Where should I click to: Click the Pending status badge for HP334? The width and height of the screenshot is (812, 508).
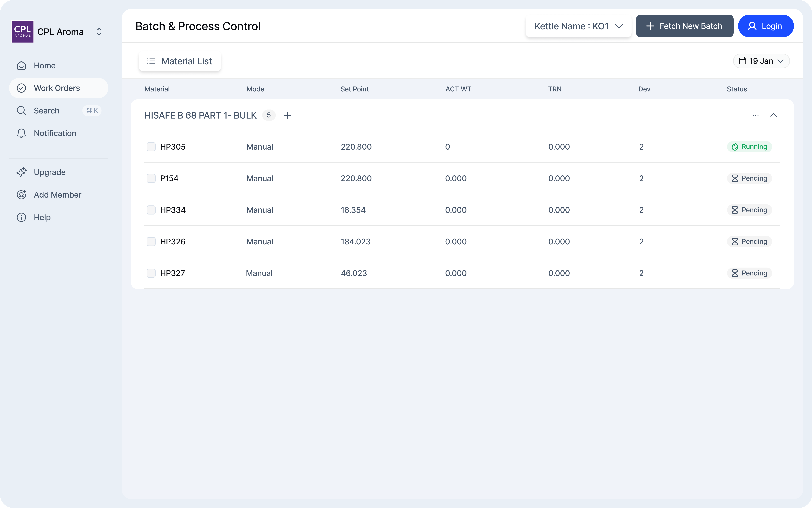click(x=750, y=210)
